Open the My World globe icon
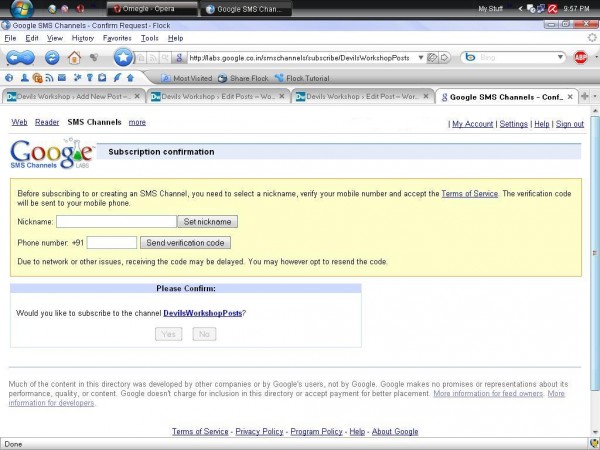Viewport: 600px width, 450px height. point(9,78)
